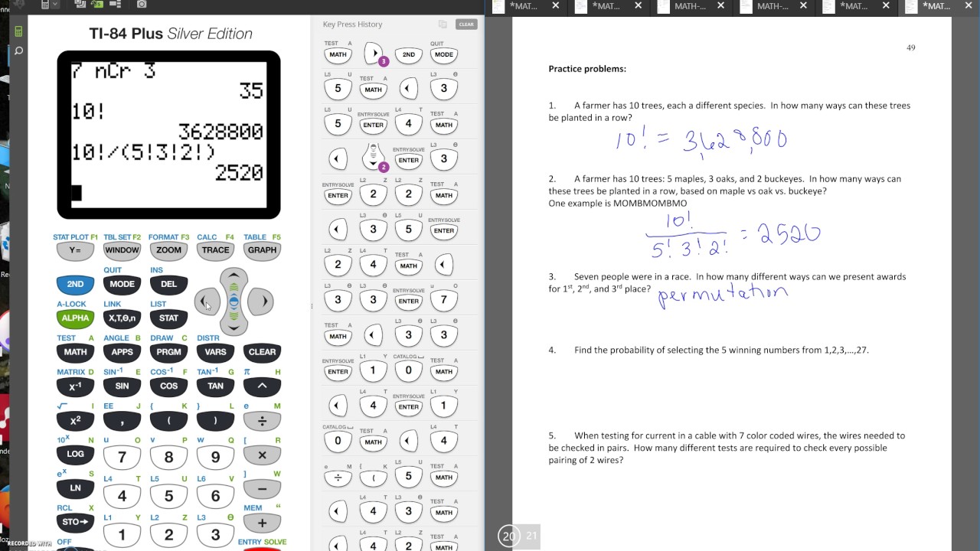Click the COS key
The image size is (980, 551).
click(168, 386)
